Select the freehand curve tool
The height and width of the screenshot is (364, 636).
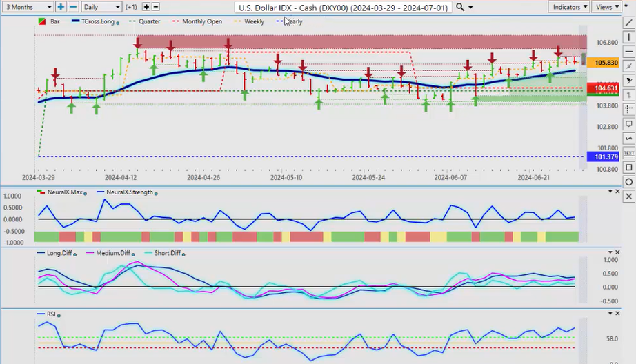(628, 138)
